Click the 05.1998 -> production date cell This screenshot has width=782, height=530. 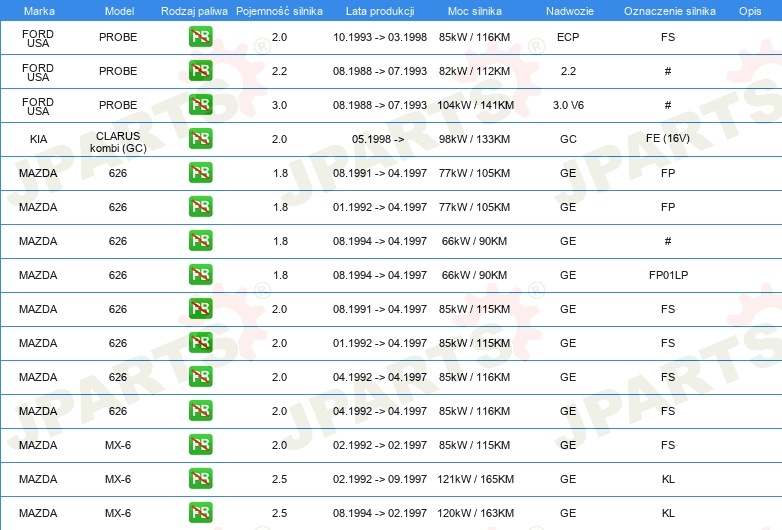click(x=378, y=139)
